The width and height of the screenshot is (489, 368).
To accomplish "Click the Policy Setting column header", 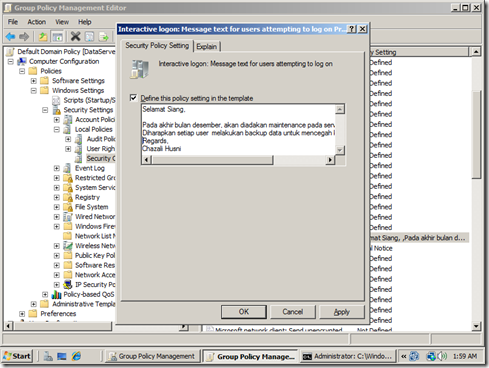I will [418, 52].
